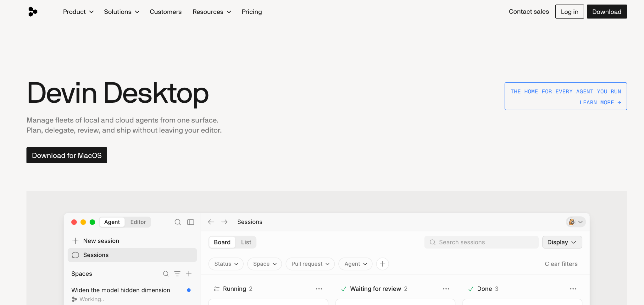Open the Done column more options

pos(573,289)
